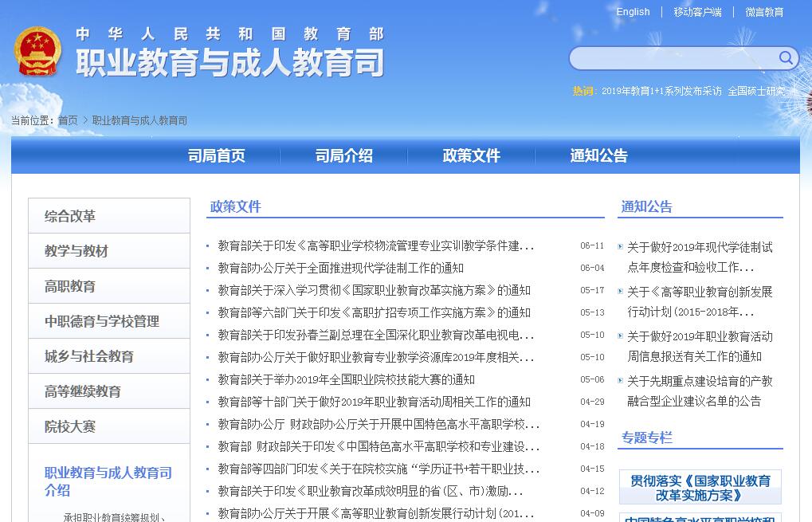Click 首页 in breadcrumb path

pos(68,121)
